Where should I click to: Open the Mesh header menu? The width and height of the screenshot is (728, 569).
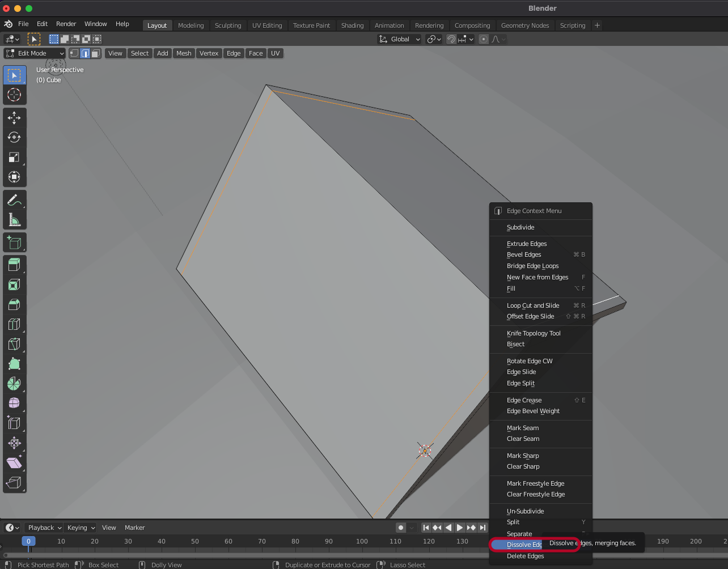(x=184, y=53)
